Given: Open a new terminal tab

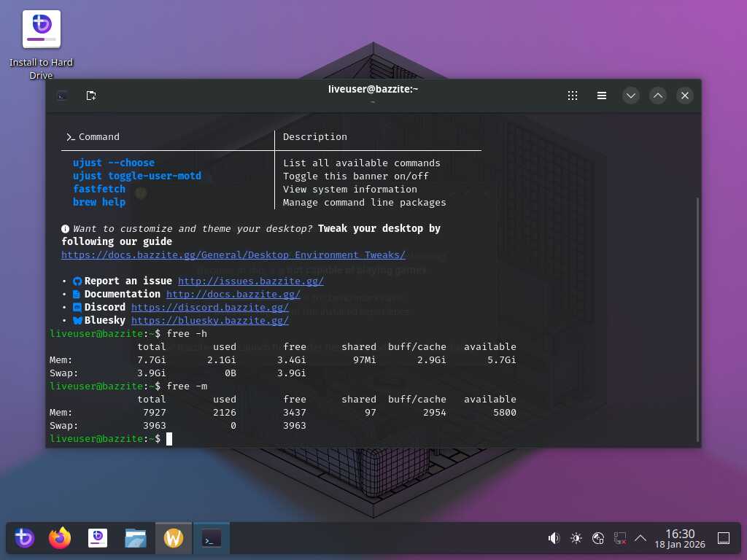Looking at the screenshot, I should pyautogui.click(x=91, y=96).
